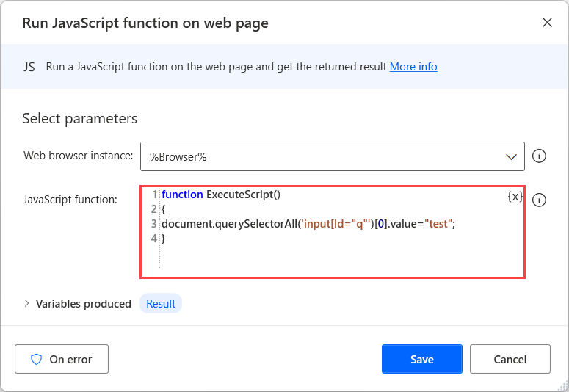Click the JS icon in the banner

tap(29, 67)
